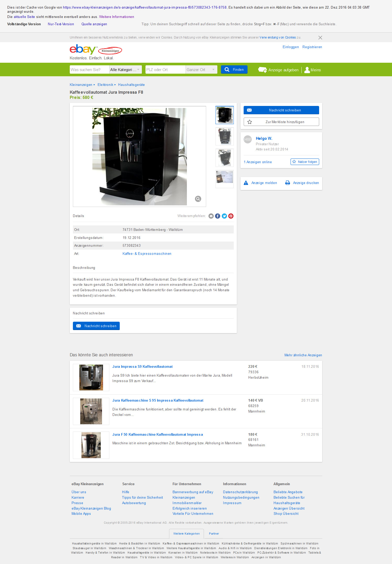The image size is (392, 564).
Task: Click the eBay Kleinanzeigen logo
Action: point(96,49)
